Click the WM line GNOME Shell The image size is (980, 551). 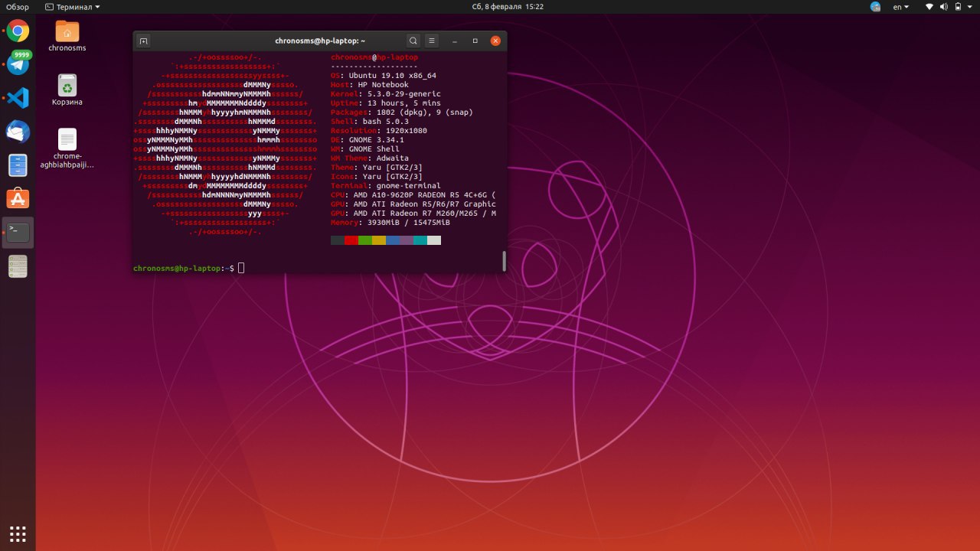pos(365,149)
